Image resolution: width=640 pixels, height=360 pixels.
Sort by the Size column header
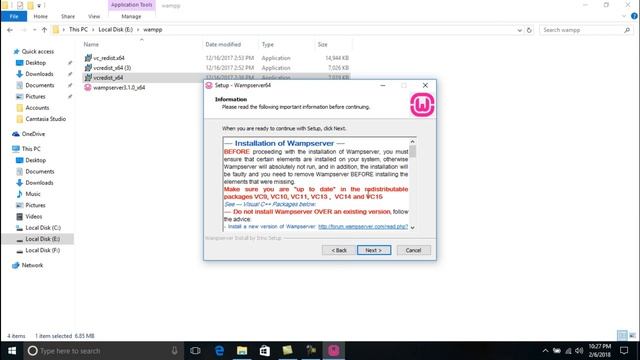322,44
